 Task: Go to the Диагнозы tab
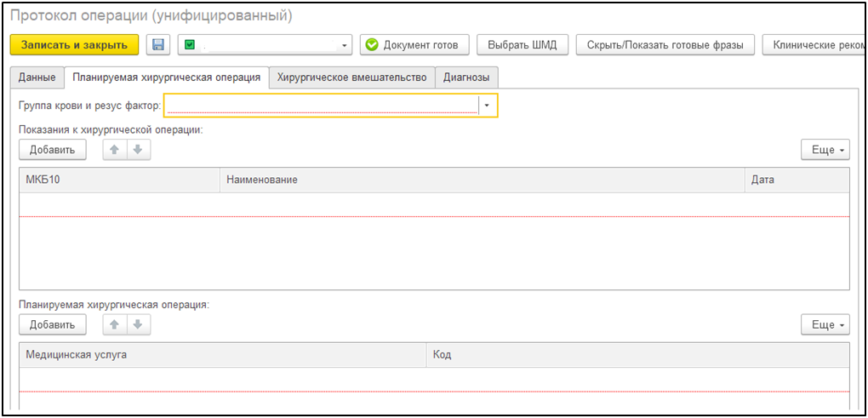(x=466, y=77)
